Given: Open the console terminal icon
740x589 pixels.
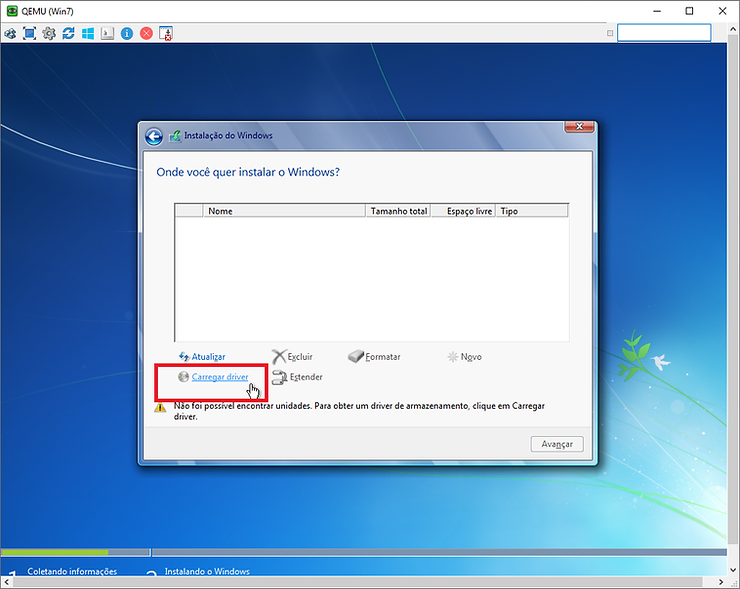Looking at the screenshot, I should coord(107,34).
